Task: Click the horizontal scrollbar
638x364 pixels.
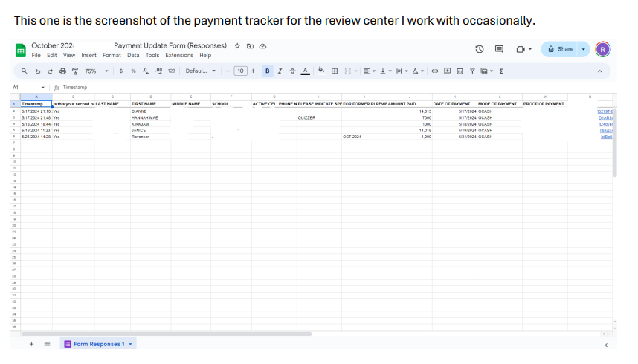Action: (x=167, y=334)
